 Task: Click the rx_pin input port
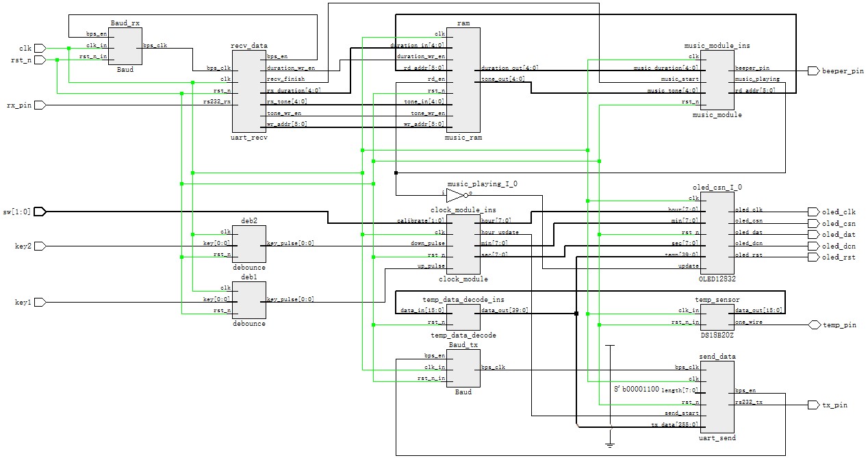pos(40,105)
